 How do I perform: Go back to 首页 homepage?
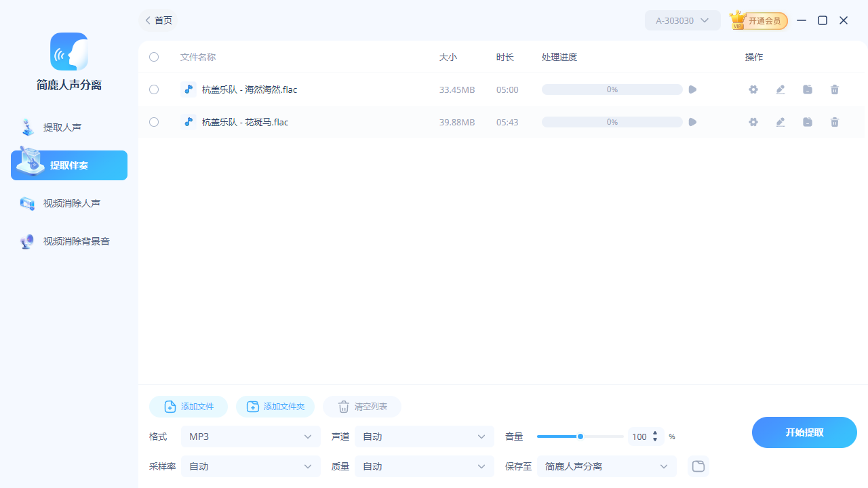(157, 20)
